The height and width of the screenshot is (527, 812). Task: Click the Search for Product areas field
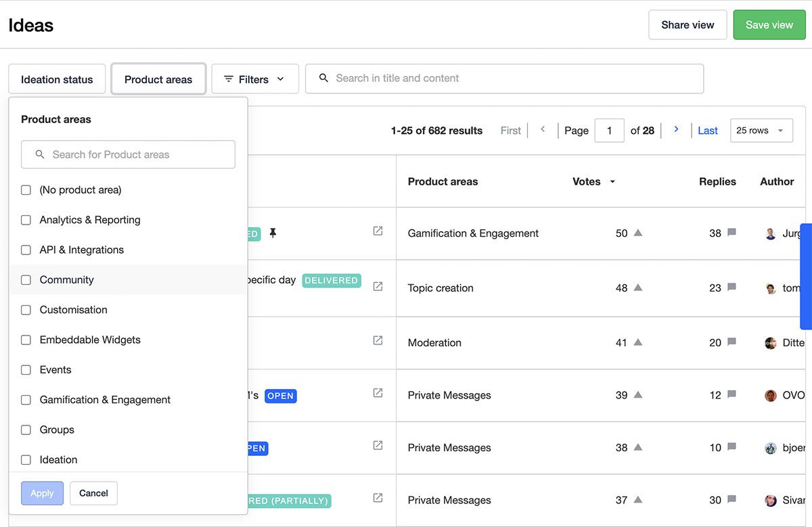coord(128,154)
